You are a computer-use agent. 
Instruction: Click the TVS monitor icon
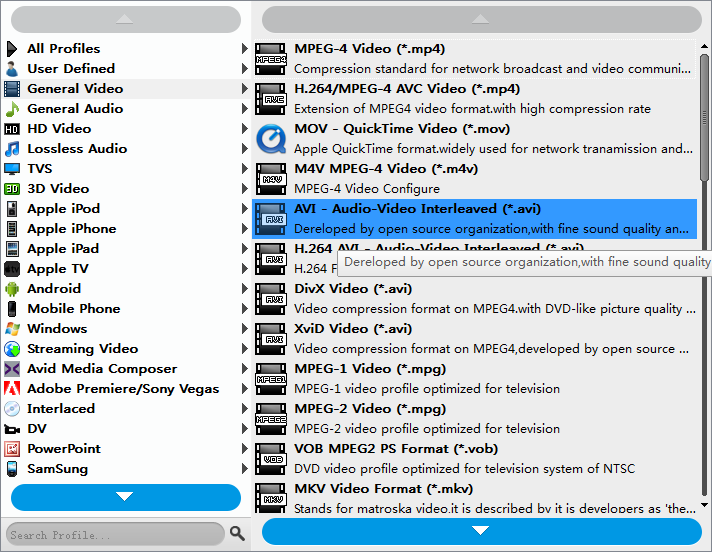pyautogui.click(x=12, y=169)
